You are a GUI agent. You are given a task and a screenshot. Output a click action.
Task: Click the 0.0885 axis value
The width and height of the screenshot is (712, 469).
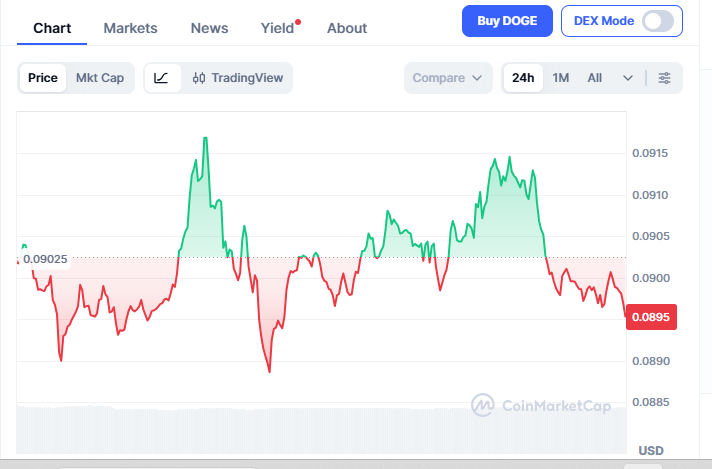click(x=650, y=402)
